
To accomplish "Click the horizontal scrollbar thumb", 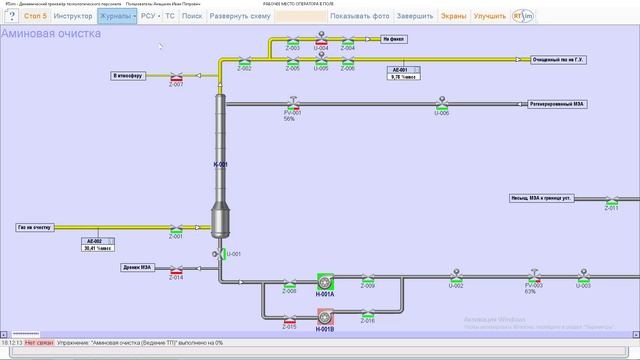I will [26, 334].
